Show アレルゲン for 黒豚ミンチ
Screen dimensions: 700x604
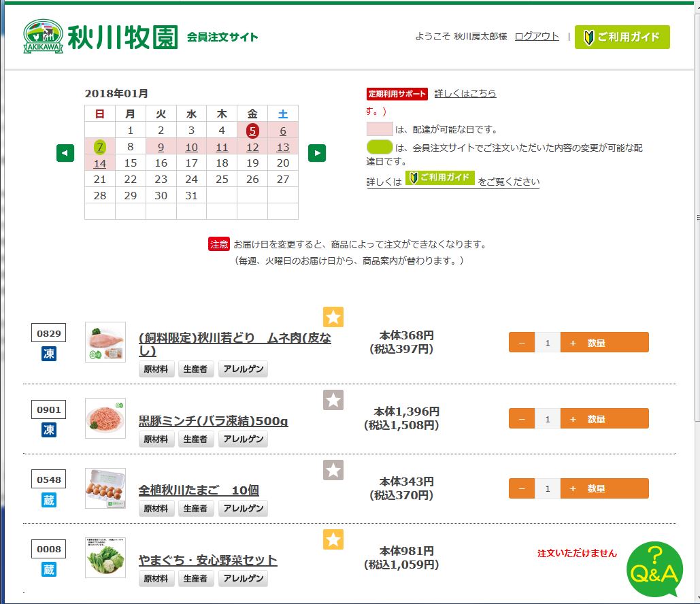[x=244, y=439]
